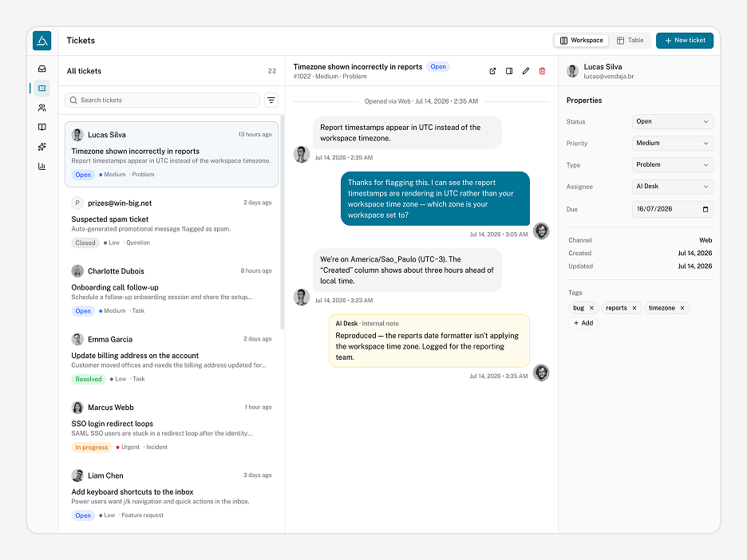The width and height of the screenshot is (747, 560).
Task: Click the ticket list vertical scrollbar
Action: 282,223
